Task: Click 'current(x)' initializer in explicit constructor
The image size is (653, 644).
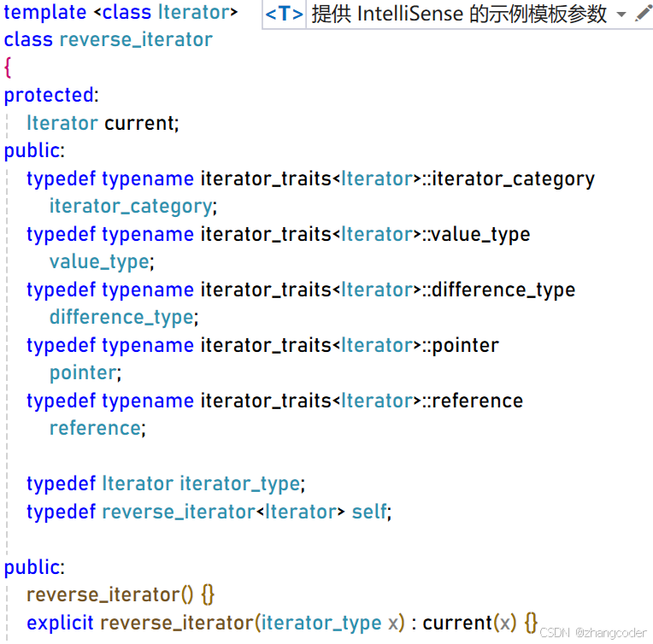Action: point(469,624)
